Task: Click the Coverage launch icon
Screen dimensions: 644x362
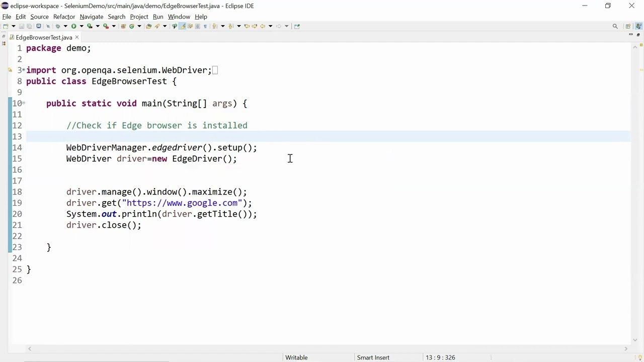Action: click(x=90, y=26)
